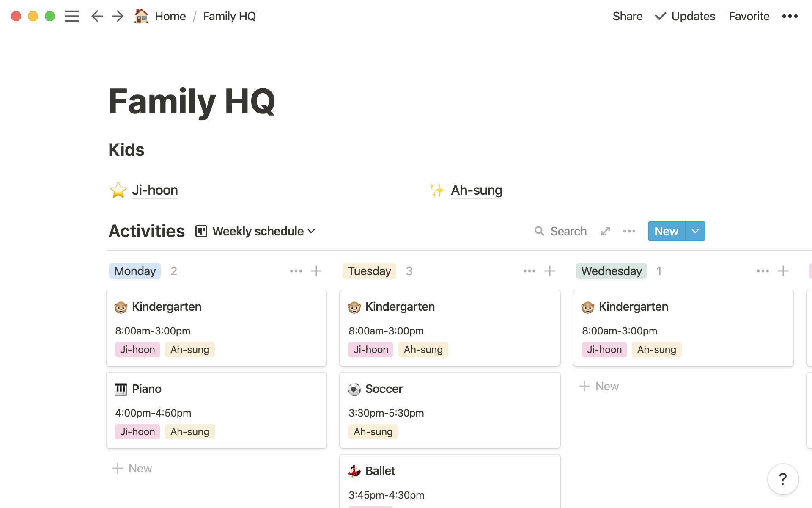812x508 pixels.
Task: Open the Ji-hoon page link
Action: (155, 190)
